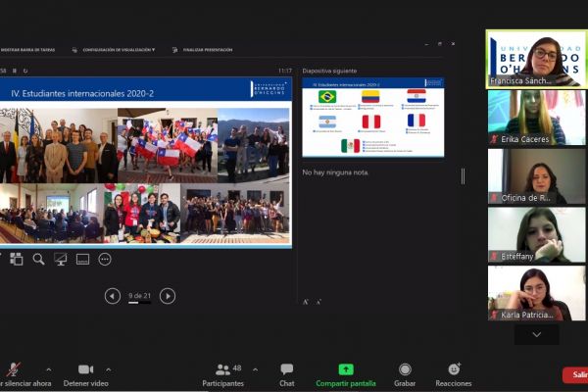Start recording with the Grabar button
Screen dimensions: 588x392
pos(405,374)
